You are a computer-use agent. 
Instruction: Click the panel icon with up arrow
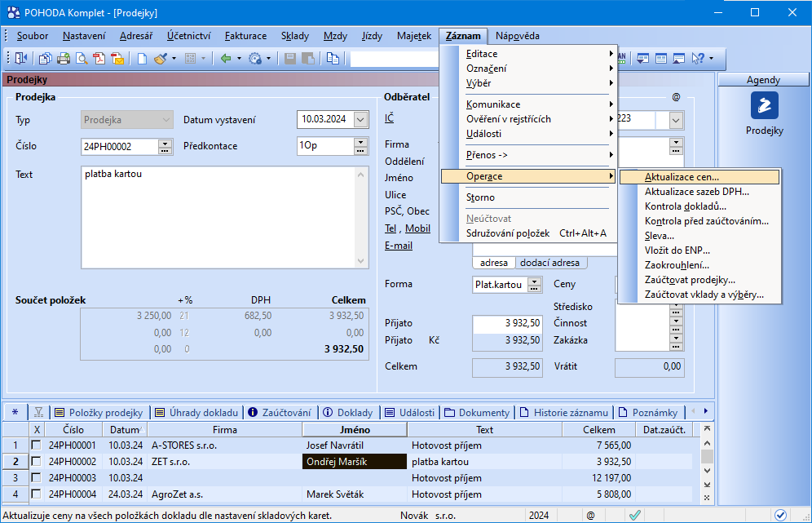(x=679, y=59)
